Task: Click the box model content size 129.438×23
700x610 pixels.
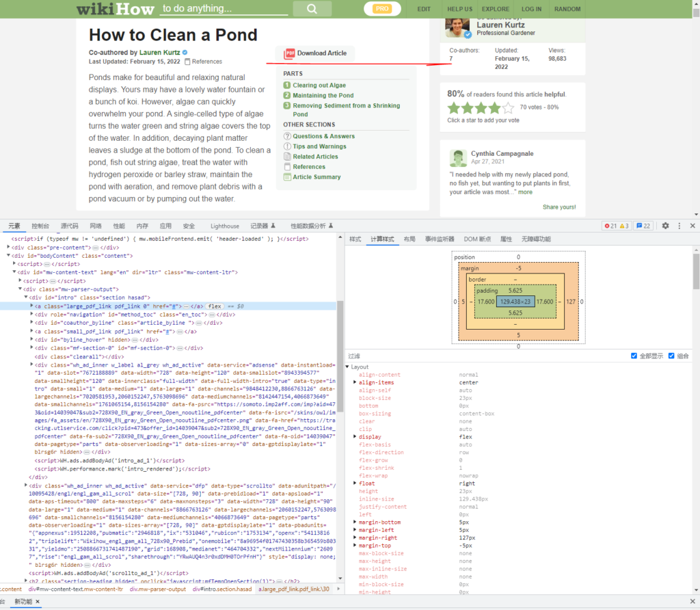Action: coord(515,302)
